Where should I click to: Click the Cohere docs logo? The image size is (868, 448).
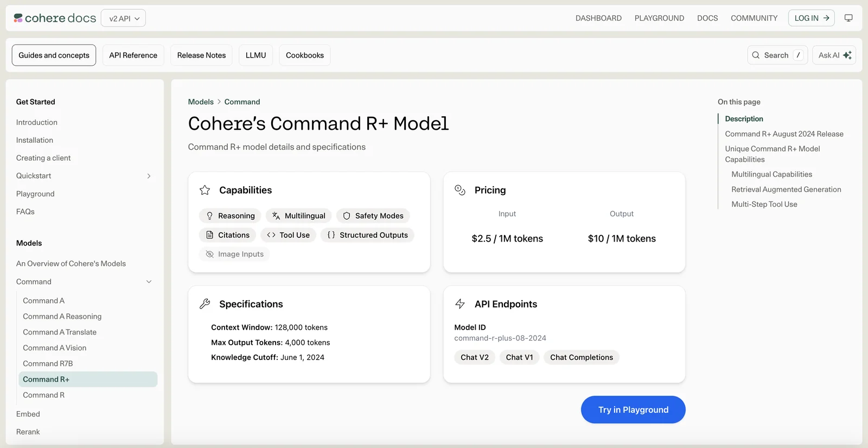pos(55,18)
